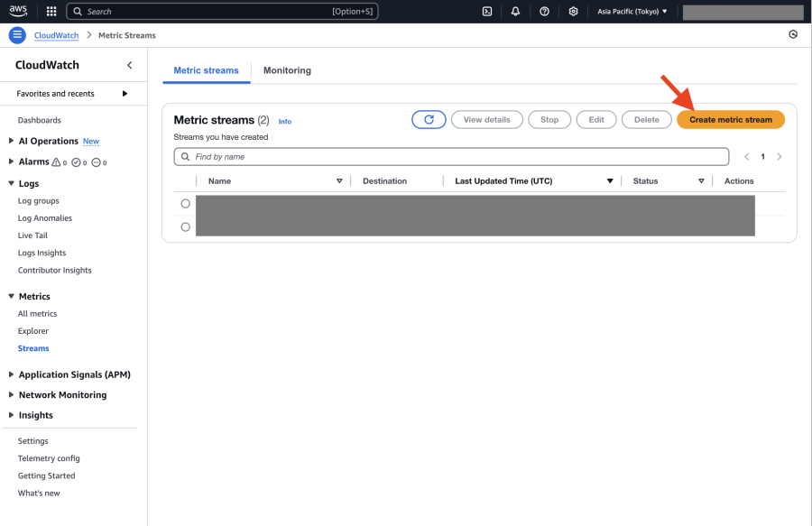Viewport: 812px width, 526px height.
Task: Open the Info link beside Metric streams
Action: [x=285, y=121]
